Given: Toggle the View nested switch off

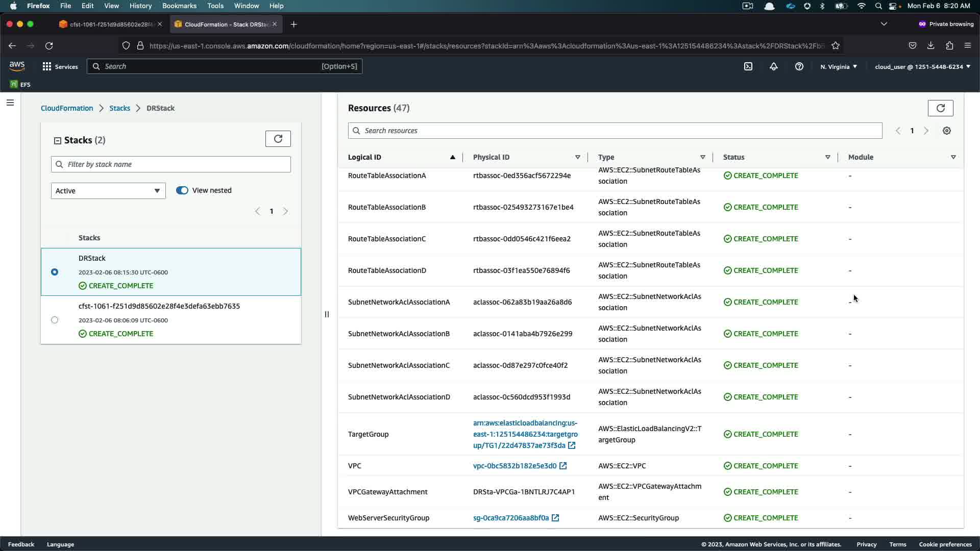Looking at the screenshot, I should tap(182, 190).
